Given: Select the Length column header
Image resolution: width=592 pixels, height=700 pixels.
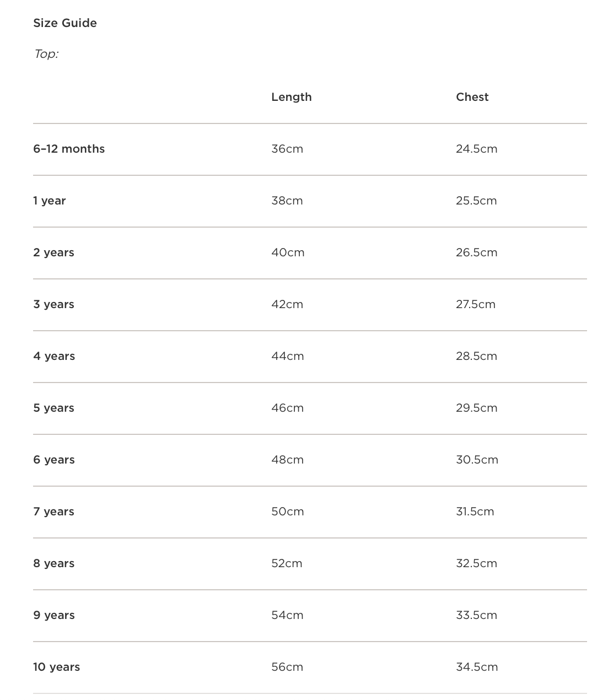Looking at the screenshot, I should [292, 97].
